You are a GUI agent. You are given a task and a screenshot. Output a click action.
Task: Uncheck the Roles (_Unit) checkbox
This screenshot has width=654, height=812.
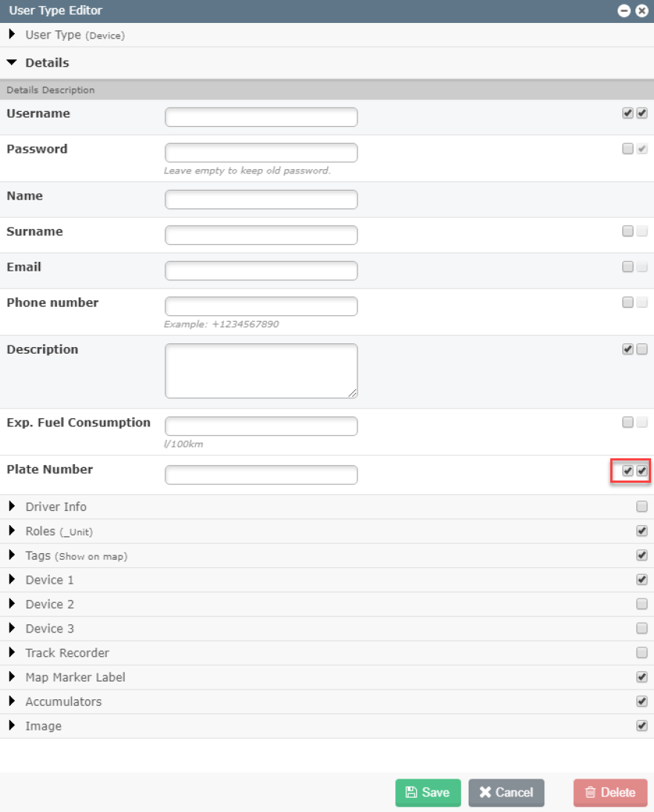click(x=641, y=530)
